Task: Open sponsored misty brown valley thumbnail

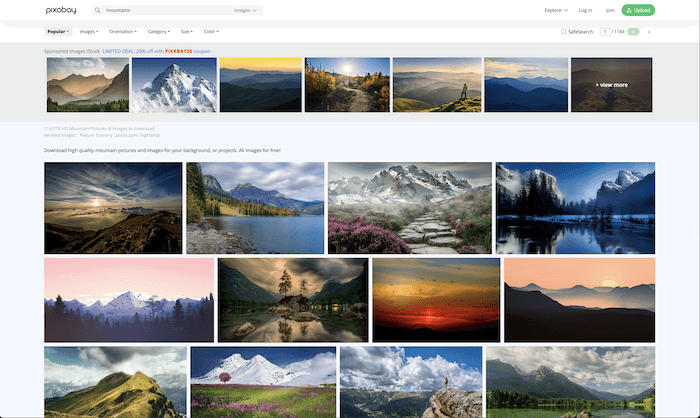Action: pos(88,85)
